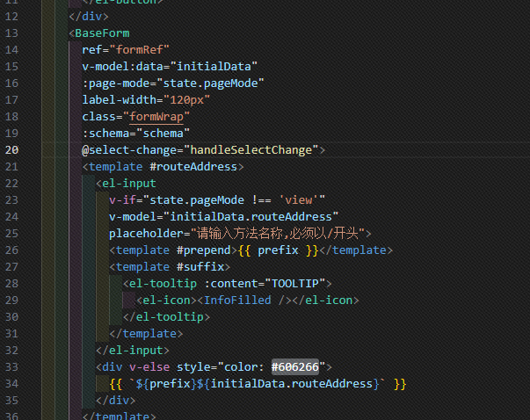This screenshot has width=530, height=420.
Task: Click the Chinese placeholder text string
Action: point(280,233)
